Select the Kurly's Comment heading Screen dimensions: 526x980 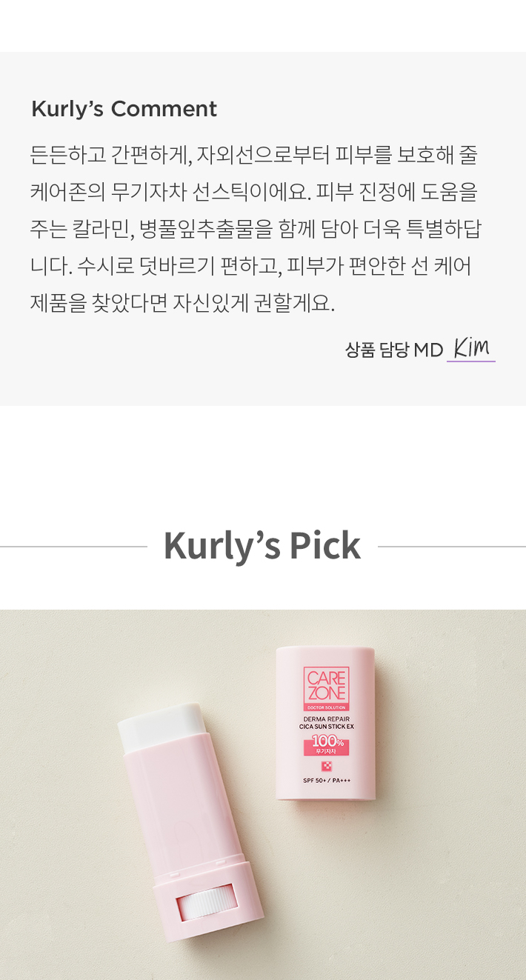point(124,109)
